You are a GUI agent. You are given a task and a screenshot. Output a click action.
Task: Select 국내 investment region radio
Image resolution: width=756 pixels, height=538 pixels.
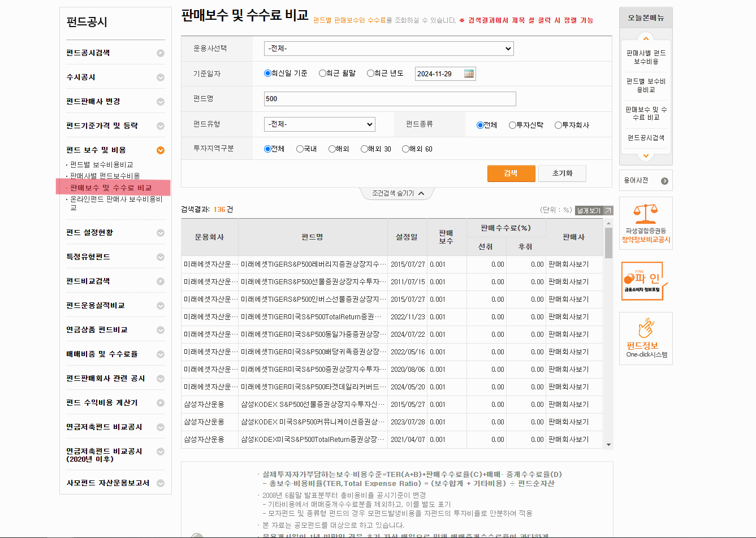click(300, 149)
